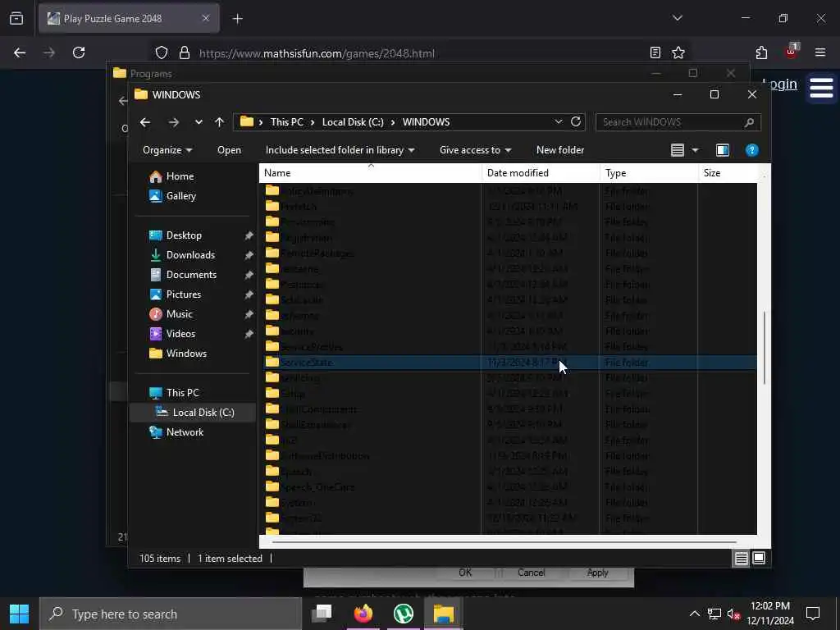
Task: Click Local Disk (C:) in address breadcrumb
Action: pos(353,122)
